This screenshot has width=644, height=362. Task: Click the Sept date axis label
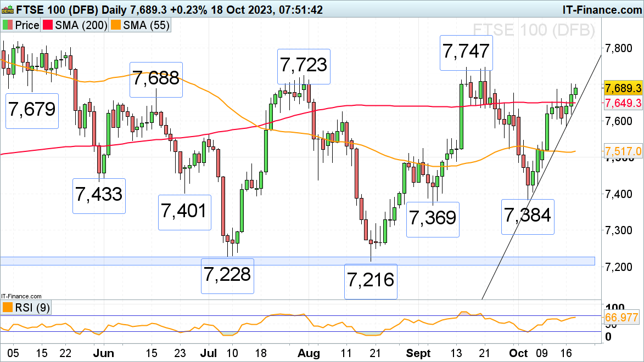[x=418, y=353]
